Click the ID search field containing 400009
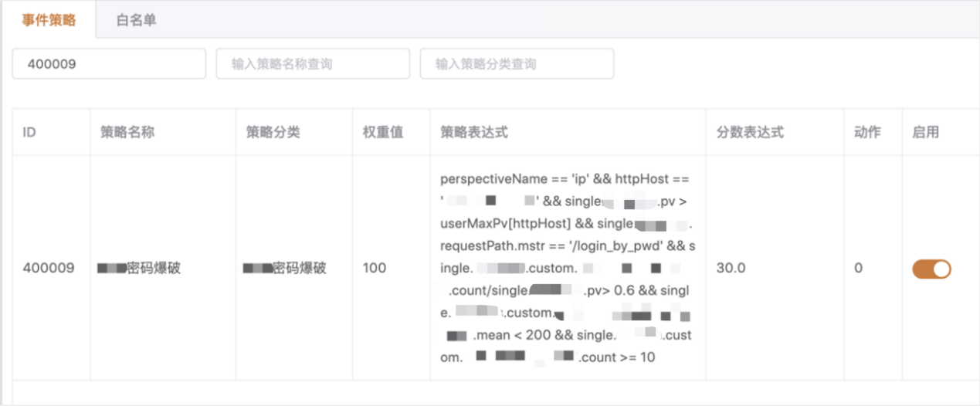Image resolution: width=980 pixels, height=406 pixels. (x=109, y=64)
